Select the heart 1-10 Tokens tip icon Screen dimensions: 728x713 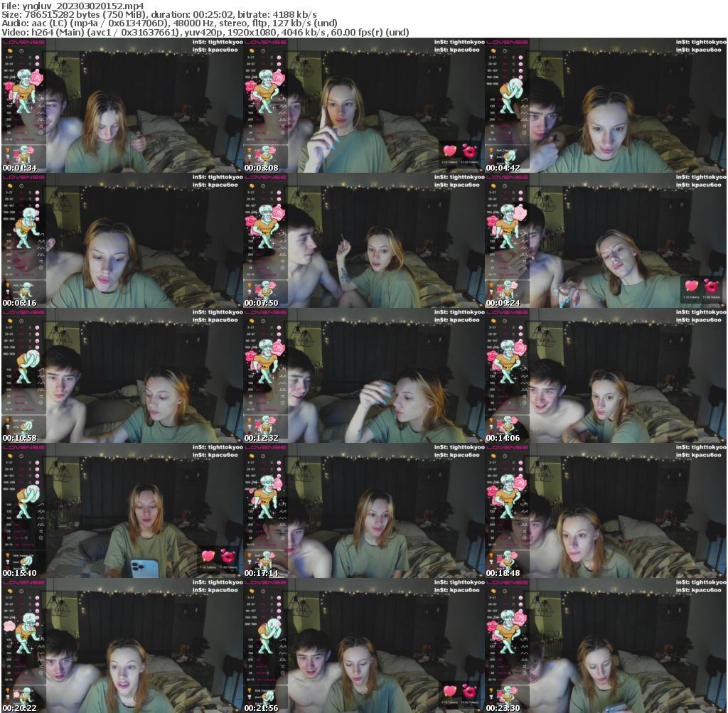tap(449, 151)
